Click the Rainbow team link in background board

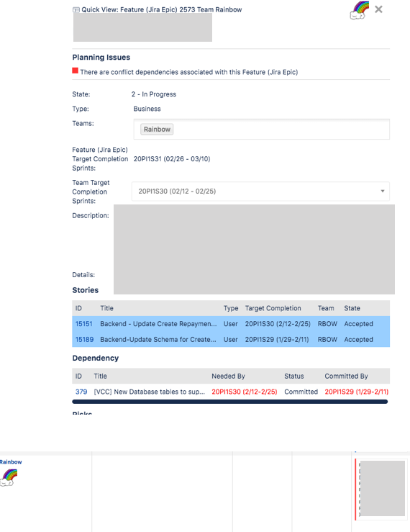click(11, 462)
